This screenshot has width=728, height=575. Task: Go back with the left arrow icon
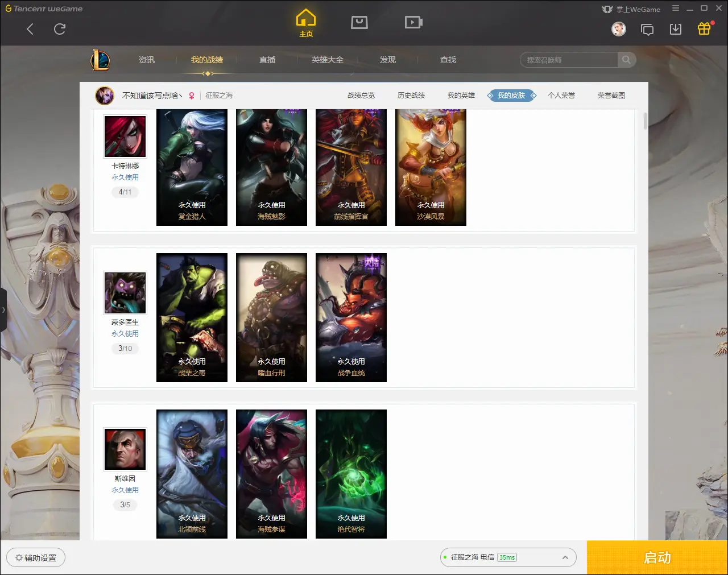(x=30, y=29)
